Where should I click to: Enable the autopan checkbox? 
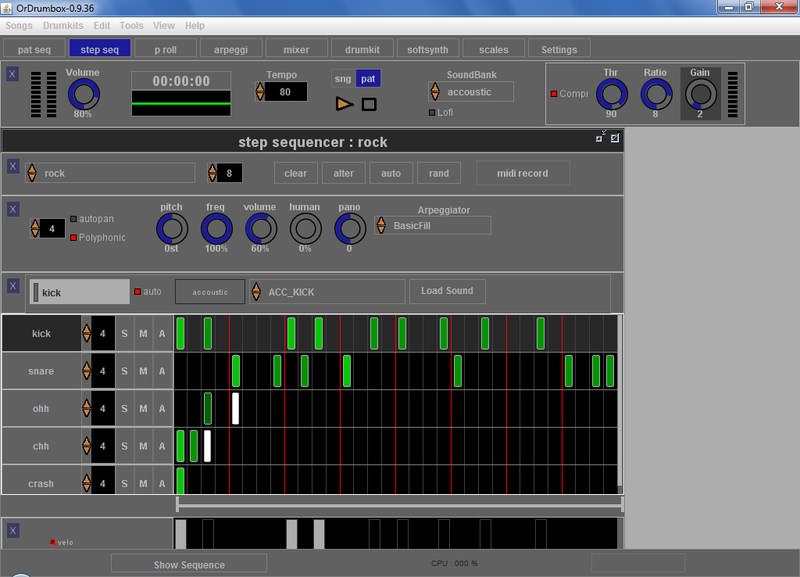pyautogui.click(x=73, y=219)
